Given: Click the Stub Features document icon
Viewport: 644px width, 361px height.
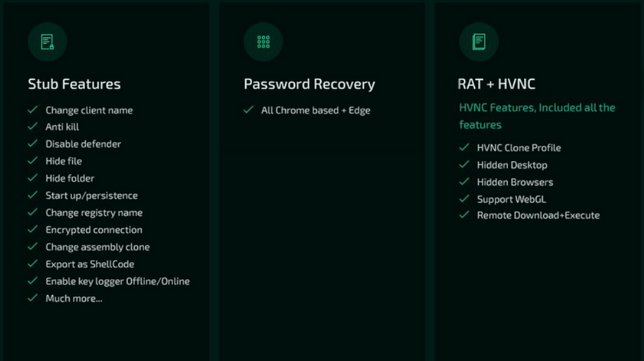Looking at the screenshot, I should pyautogui.click(x=47, y=42).
